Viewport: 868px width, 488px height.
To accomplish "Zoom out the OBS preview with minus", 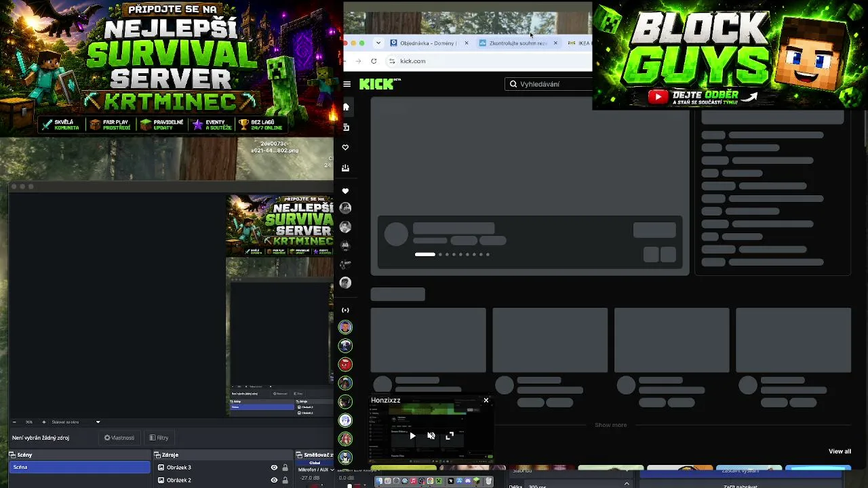I will tap(14, 422).
